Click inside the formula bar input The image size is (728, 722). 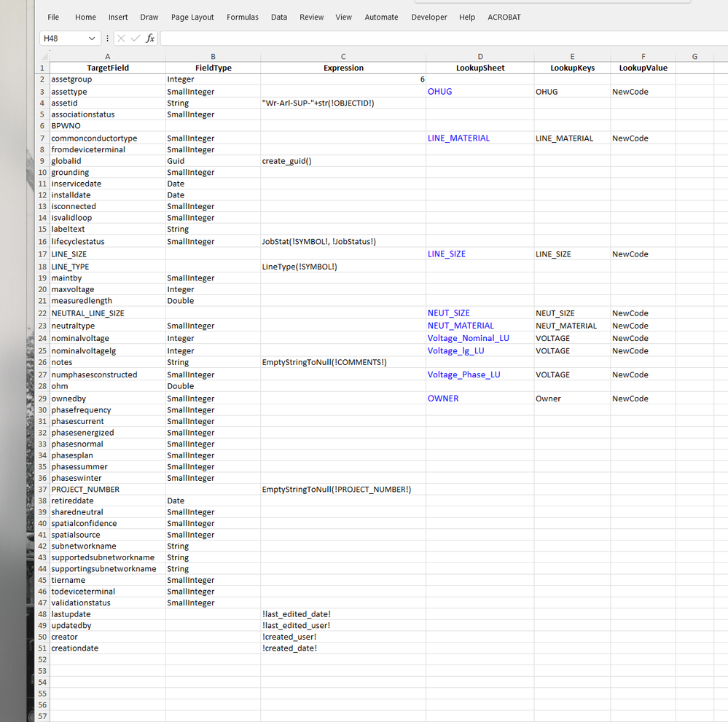tap(444, 39)
